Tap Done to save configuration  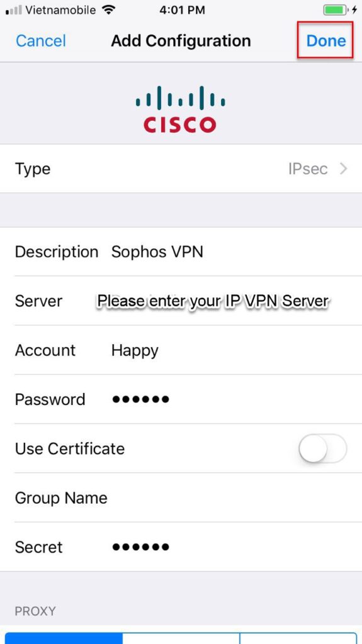click(x=326, y=41)
